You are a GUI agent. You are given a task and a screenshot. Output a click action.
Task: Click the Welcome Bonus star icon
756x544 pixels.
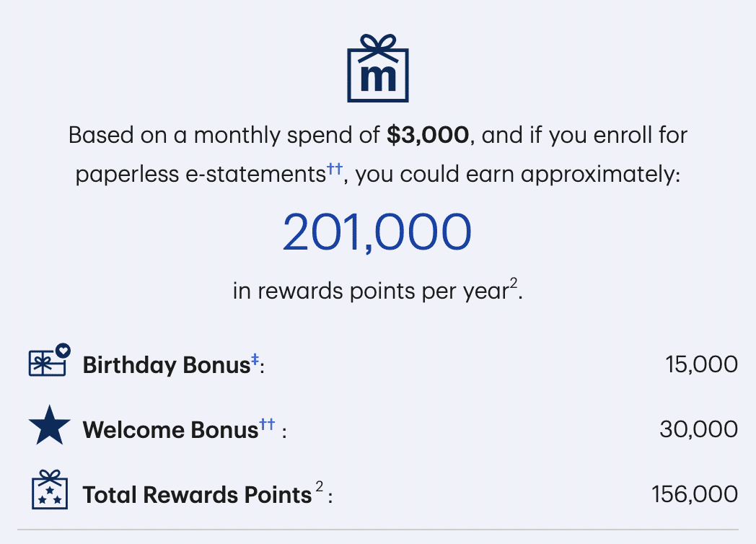49,428
